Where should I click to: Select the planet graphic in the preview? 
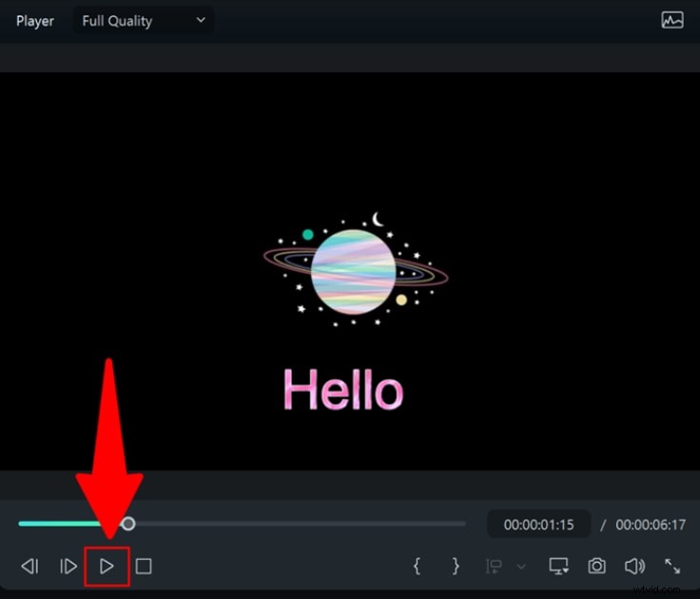[x=356, y=270]
